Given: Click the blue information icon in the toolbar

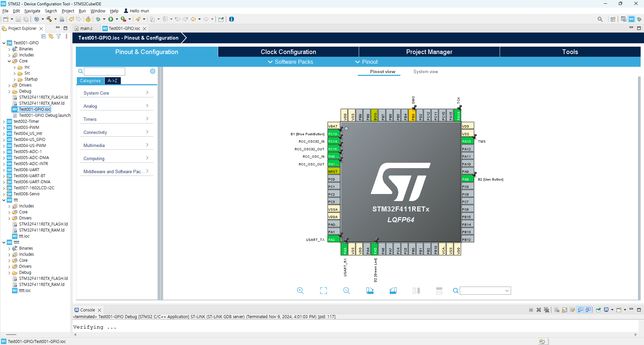Looking at the screenshot, I should [x=232, y=19].
